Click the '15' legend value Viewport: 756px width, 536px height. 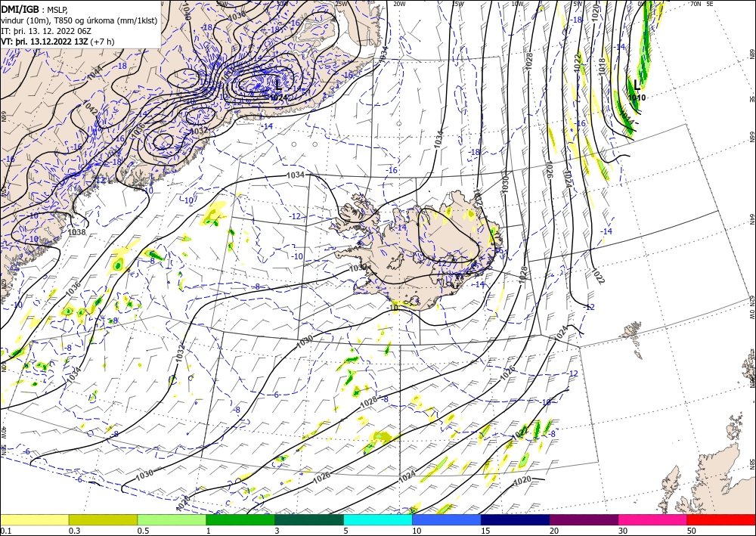(485, 531)
